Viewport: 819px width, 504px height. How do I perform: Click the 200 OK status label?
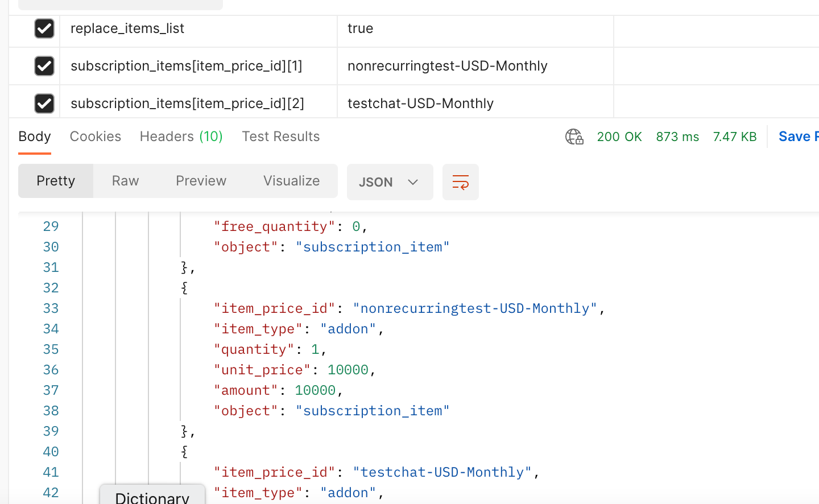pyautogui.click(x=619, y=137)
